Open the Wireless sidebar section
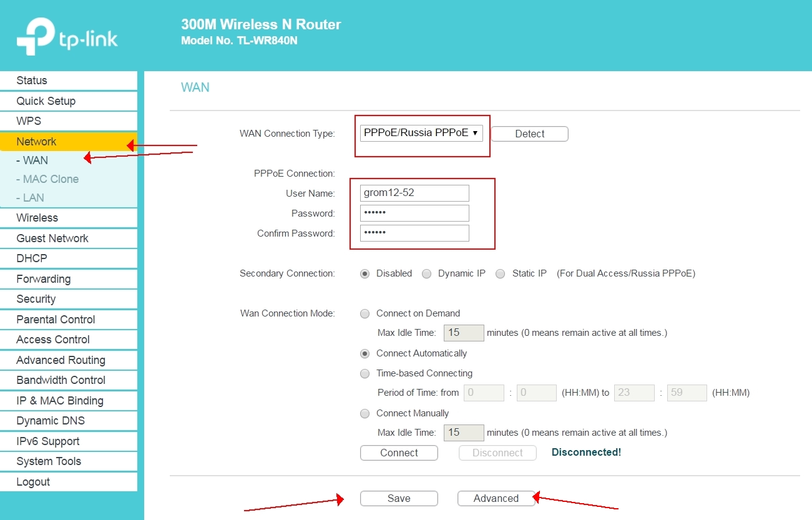Viewport: 812px width, 520px height. click(68, 218)
